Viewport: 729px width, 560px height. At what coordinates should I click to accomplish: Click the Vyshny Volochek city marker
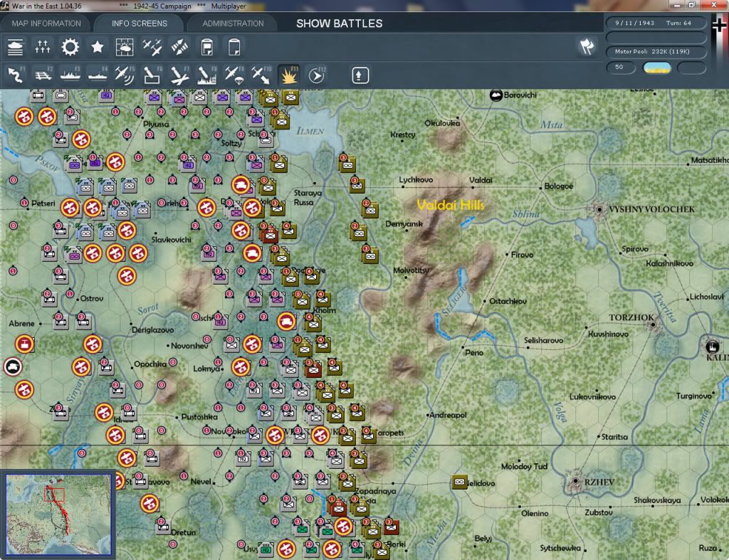(x=599, y=210)
